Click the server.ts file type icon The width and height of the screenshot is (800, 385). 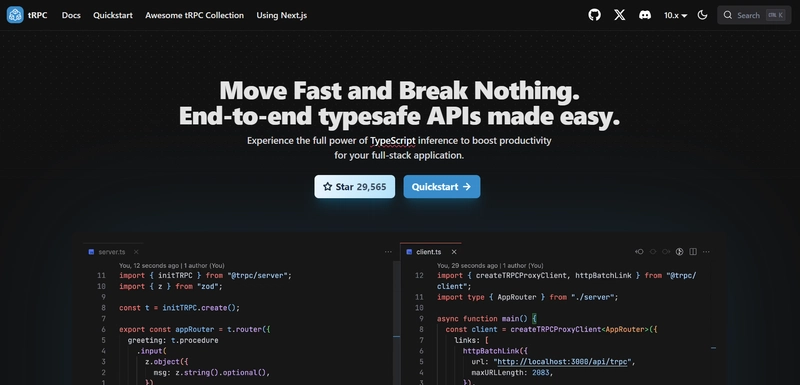pos(91,252)
